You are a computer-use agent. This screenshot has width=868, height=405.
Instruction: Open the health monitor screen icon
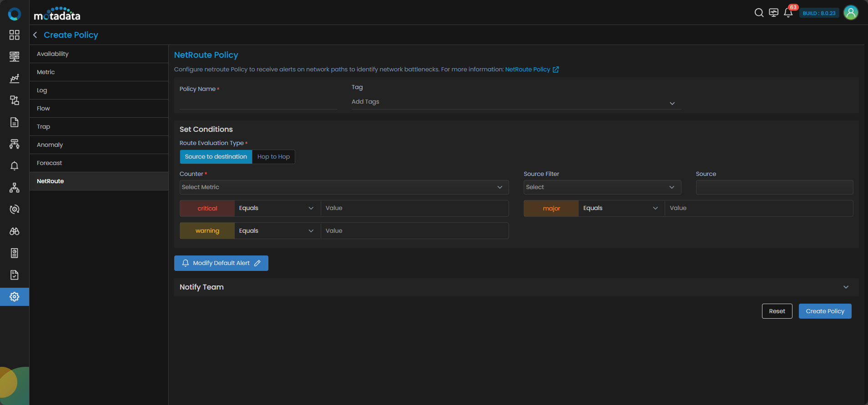(773, 13)
